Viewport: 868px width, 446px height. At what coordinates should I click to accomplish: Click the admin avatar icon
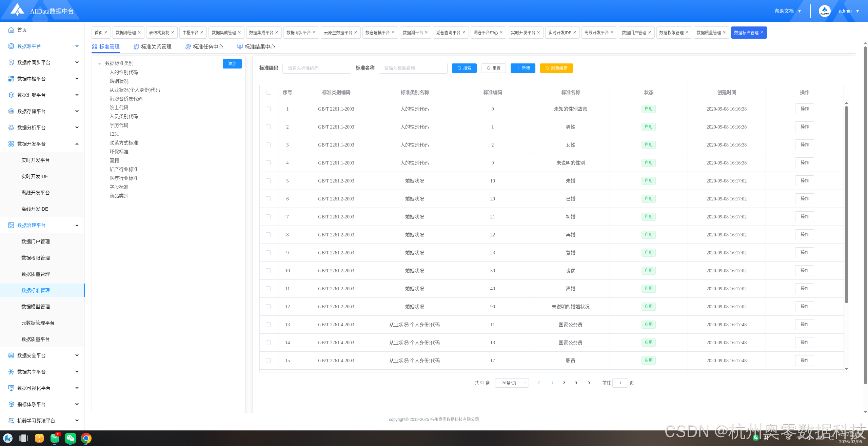coord(825,11)
